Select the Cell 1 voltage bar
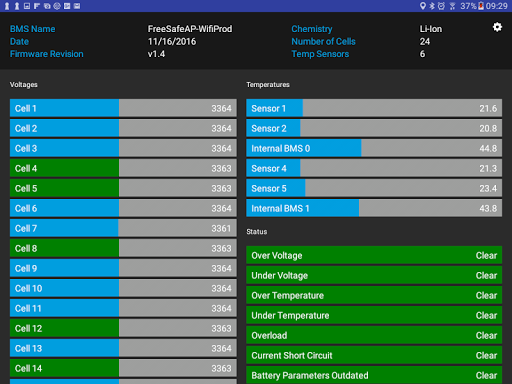 (x=123, y=108)
